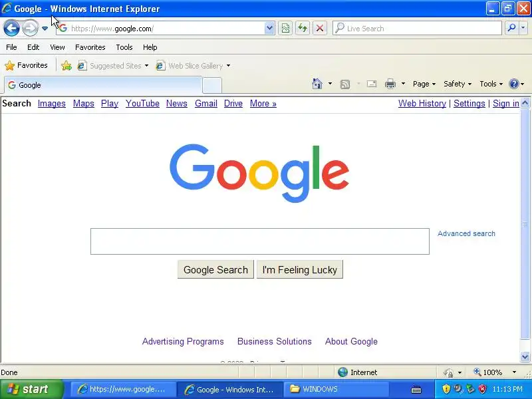
Task: Expand the Print options dropdown arrow
Action: coord(403,84)
